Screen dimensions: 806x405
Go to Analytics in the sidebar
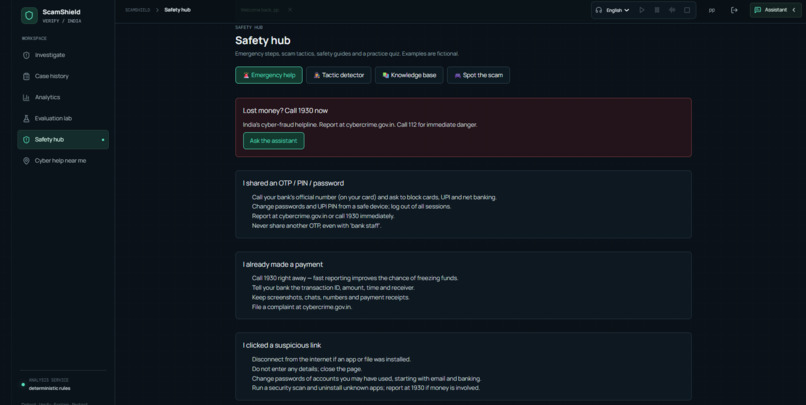click(63, 97)
